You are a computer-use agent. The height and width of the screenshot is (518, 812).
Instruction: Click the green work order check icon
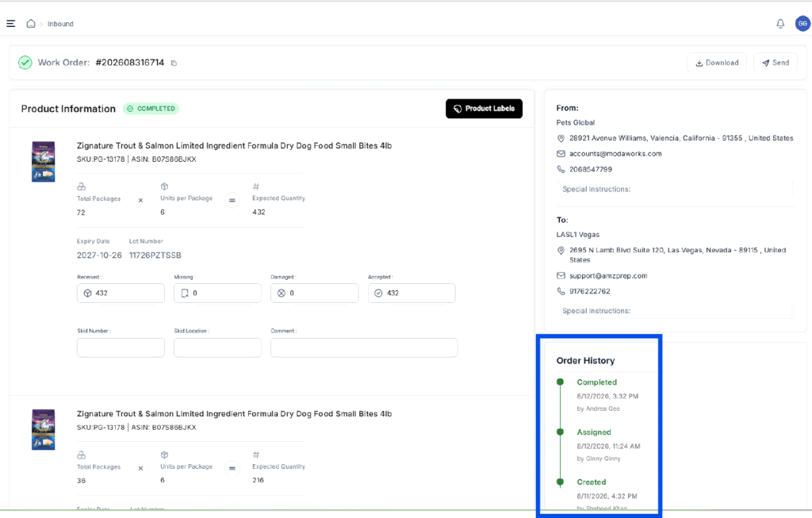pos(25,63)
